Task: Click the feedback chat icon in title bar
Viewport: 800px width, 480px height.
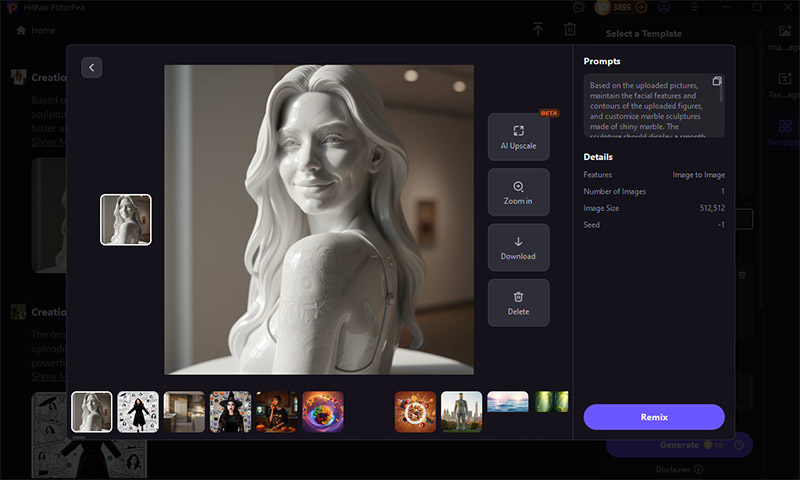Action: (x=579, y=7)
